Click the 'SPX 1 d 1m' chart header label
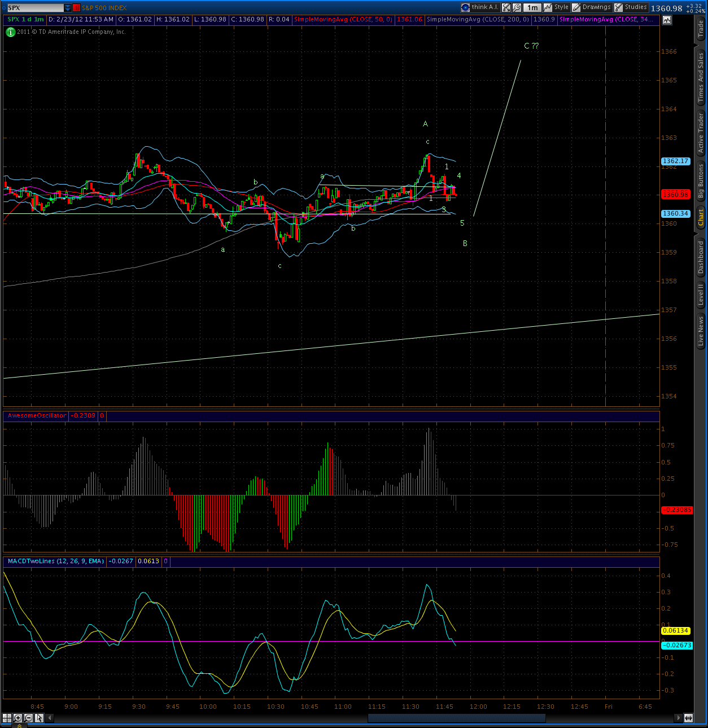708x728 pixels. point(25,19)
